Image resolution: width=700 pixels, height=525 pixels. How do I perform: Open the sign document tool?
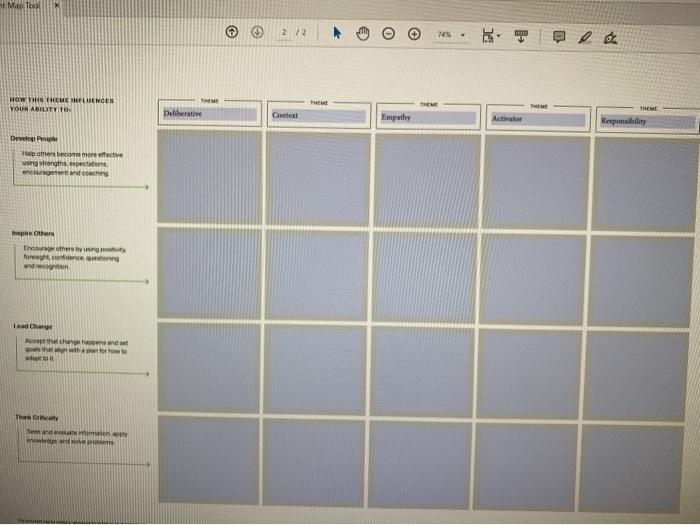point(610,38)
